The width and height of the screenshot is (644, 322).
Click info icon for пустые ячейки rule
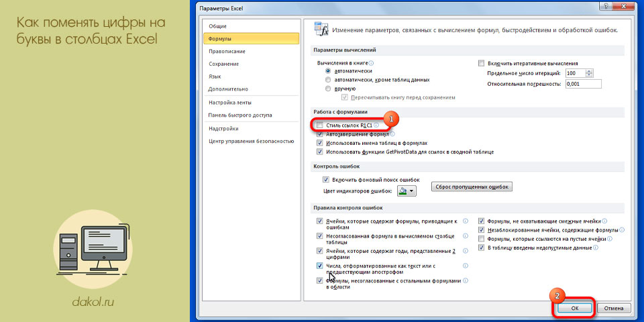click(x=610, y=239)
